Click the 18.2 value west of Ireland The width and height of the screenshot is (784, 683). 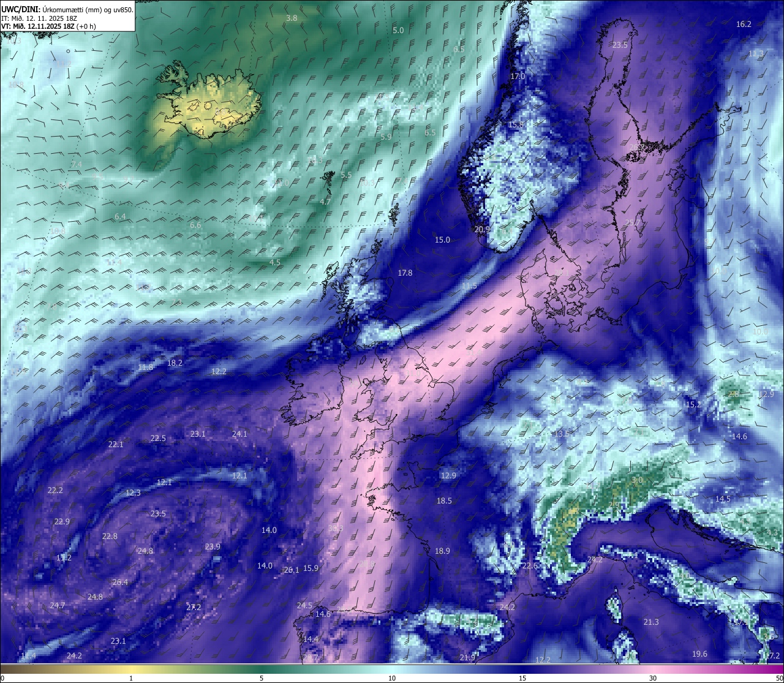(175, 363)
